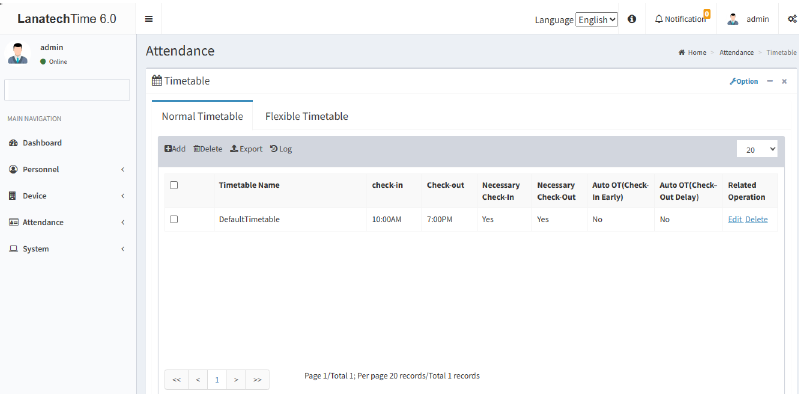800x397 pixels.
Task: Open the Notification bell
Action: (681, 19)
